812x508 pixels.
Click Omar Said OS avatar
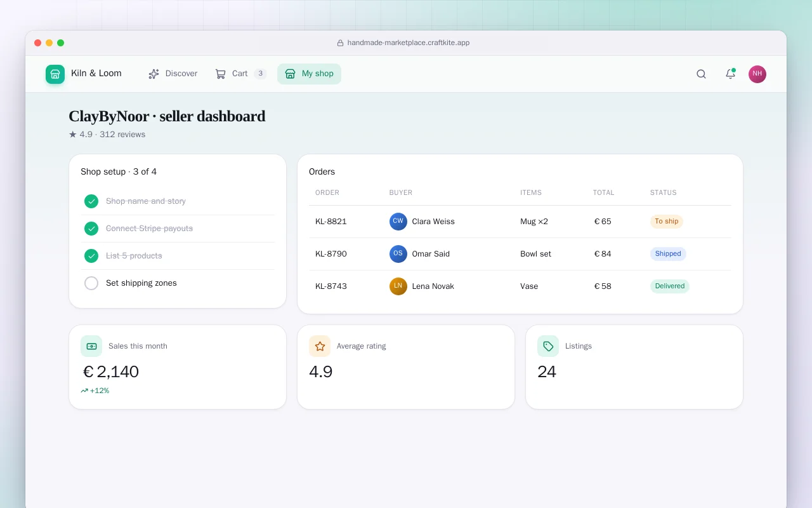point(398,254)
